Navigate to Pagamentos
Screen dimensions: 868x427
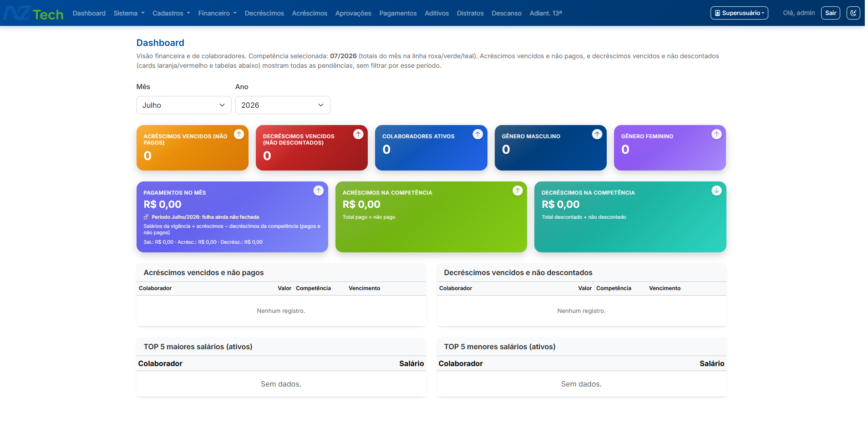pyautogui.click(x=398, y=13)
